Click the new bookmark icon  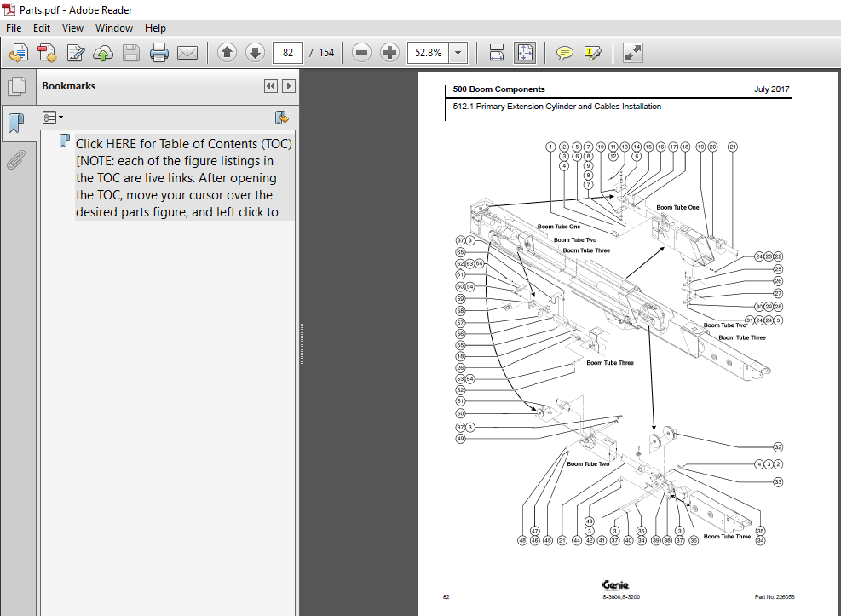(281, 118)
